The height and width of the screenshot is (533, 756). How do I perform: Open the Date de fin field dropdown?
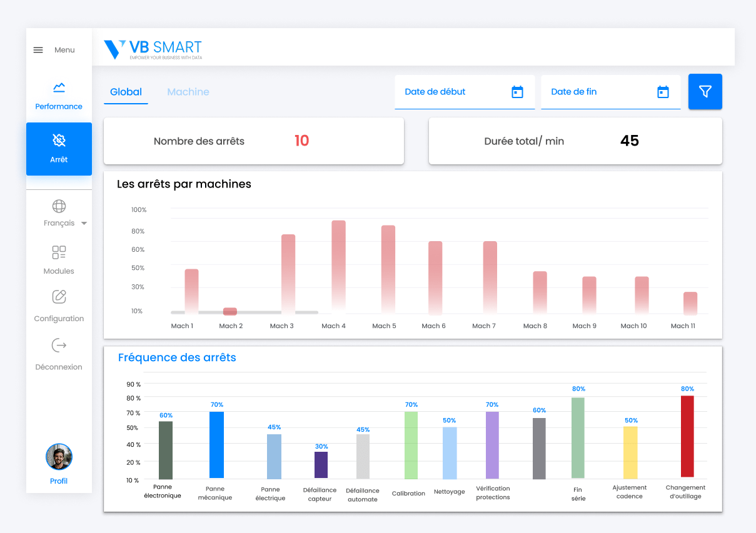click(x=610, y=91)
